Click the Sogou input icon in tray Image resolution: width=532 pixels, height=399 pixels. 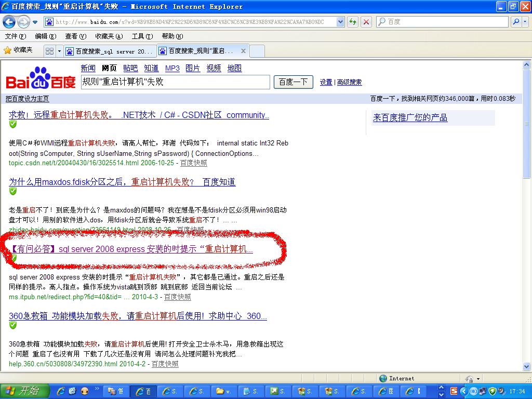(454, 391)
